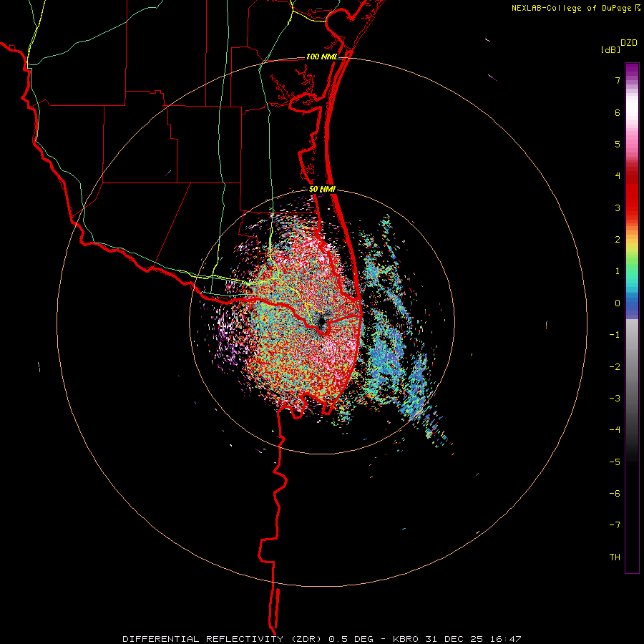This screenshot has height=644, width=644.
Task: Click the -6 value on color scale
Action: point(615,494)
